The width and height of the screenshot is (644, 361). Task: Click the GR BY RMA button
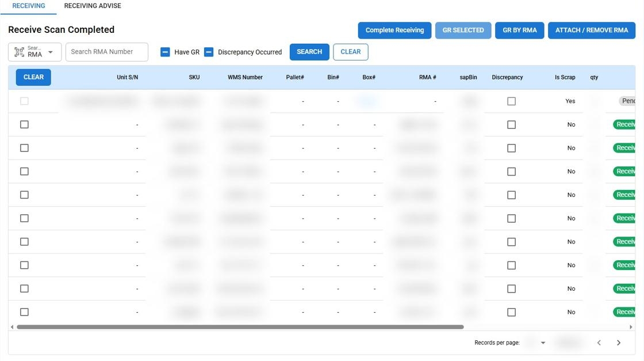coord(519,31)
